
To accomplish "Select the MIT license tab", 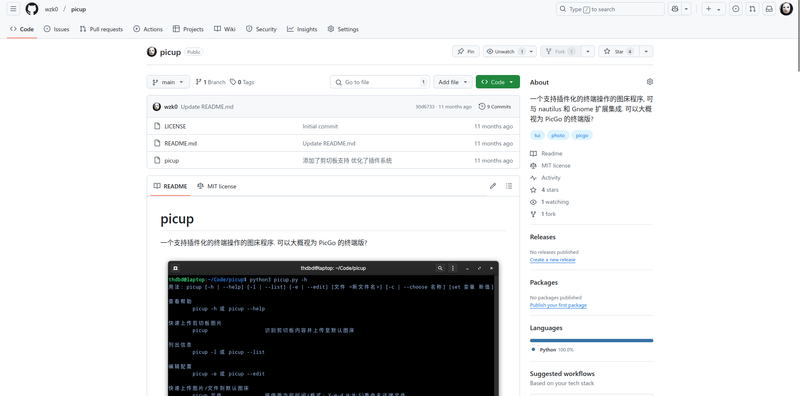I will pos(217,186).
